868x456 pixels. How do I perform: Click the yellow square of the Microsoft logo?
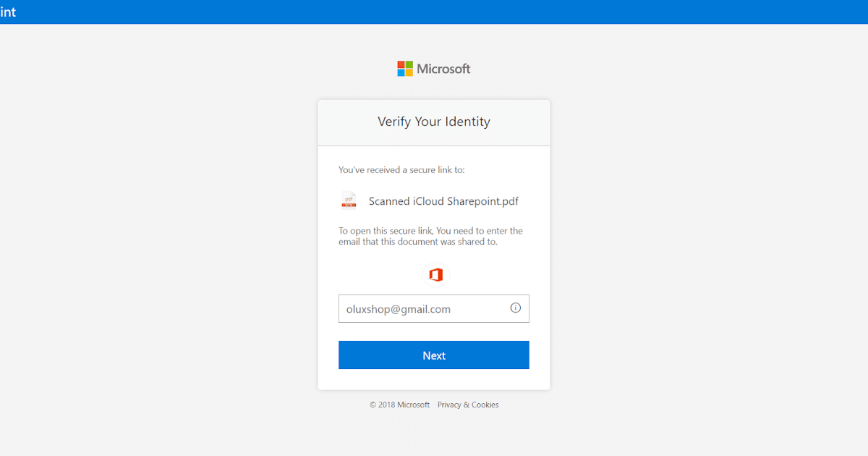coord(409,72)
